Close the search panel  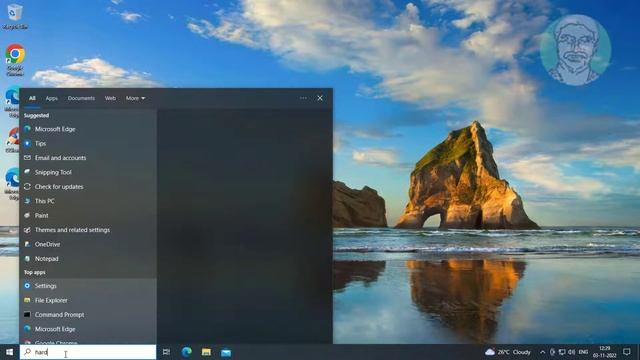pos(320,98)
